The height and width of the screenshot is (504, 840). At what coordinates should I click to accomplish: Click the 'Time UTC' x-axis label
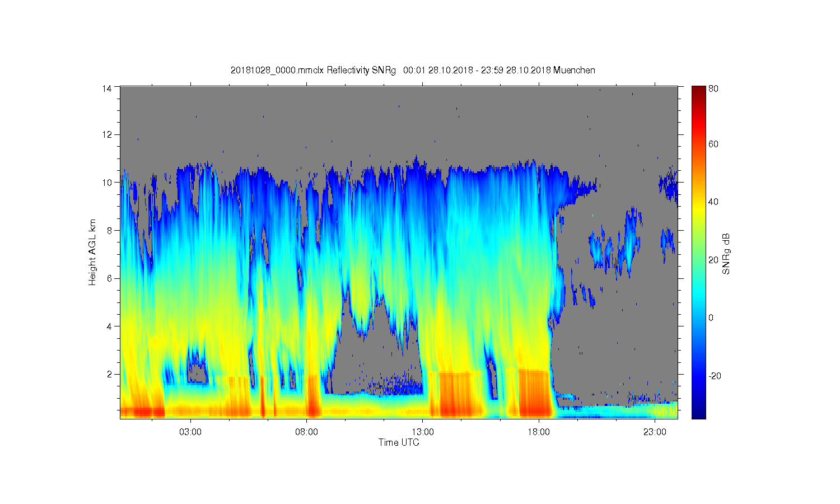[x=399, y=442]
